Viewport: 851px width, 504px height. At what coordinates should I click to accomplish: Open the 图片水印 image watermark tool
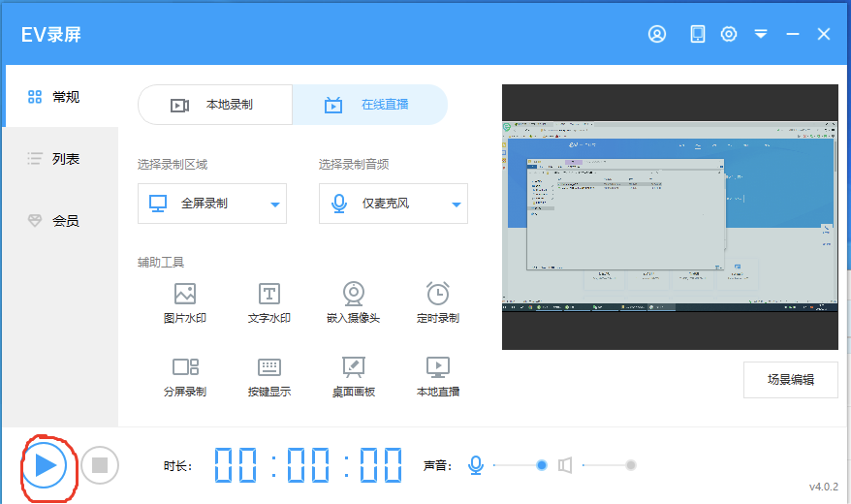(185, 302)
